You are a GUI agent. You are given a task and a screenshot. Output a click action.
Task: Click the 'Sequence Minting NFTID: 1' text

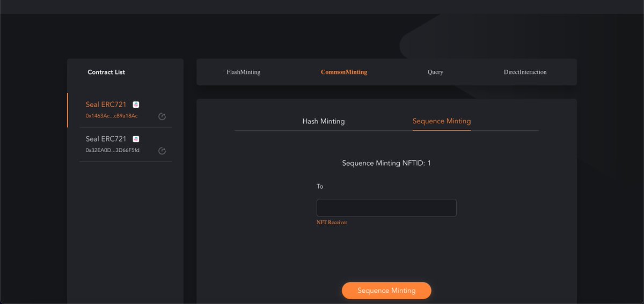[386, 163]
